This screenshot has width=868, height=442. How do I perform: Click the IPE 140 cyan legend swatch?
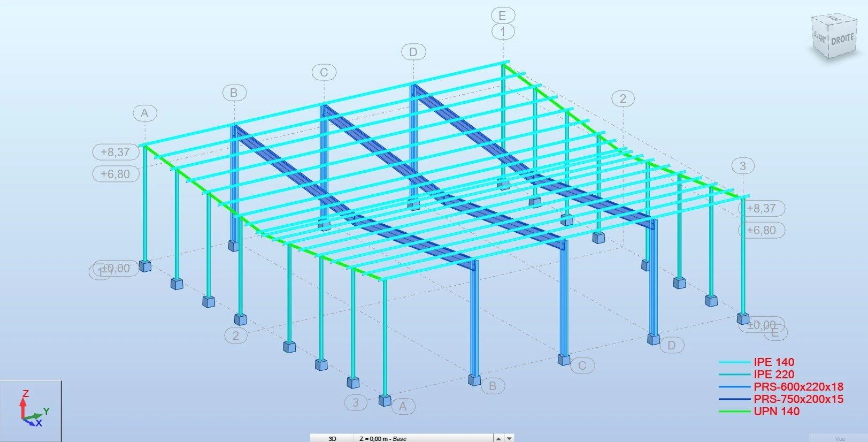point(734,362)
